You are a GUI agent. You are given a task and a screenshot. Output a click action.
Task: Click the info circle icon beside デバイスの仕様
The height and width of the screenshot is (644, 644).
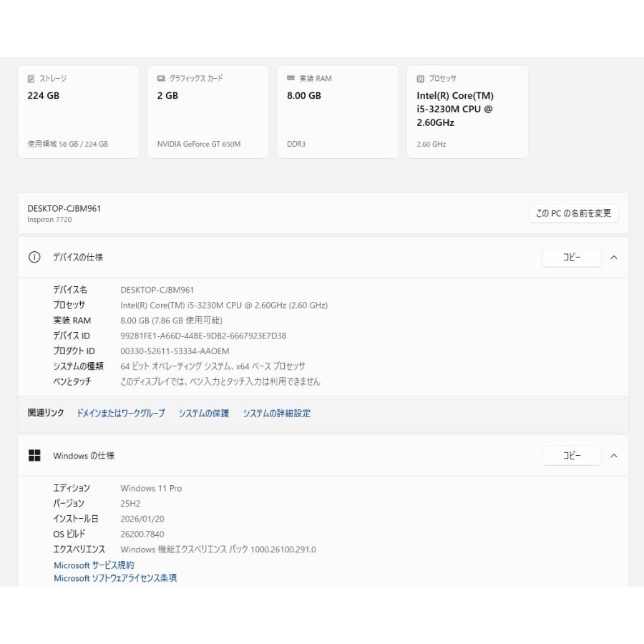34,257
